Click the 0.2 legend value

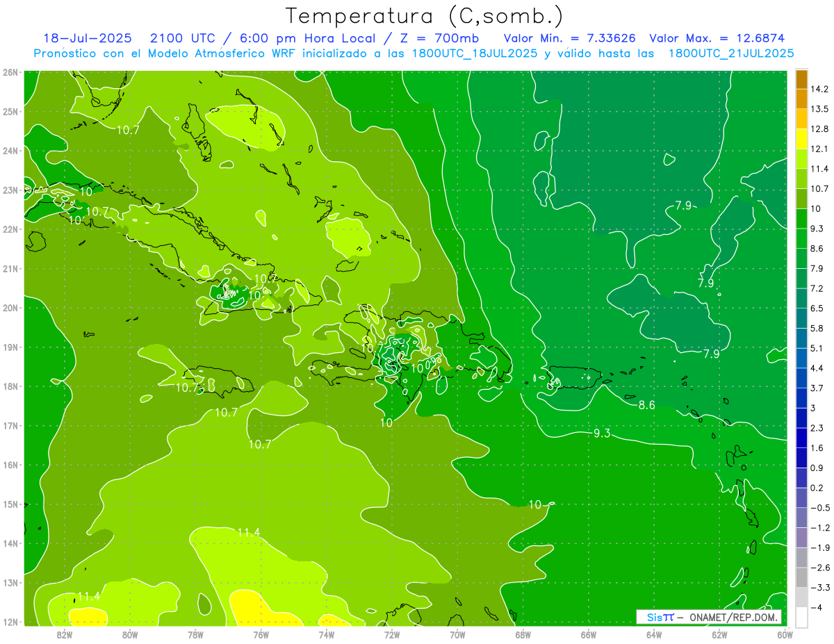point(817,488)
